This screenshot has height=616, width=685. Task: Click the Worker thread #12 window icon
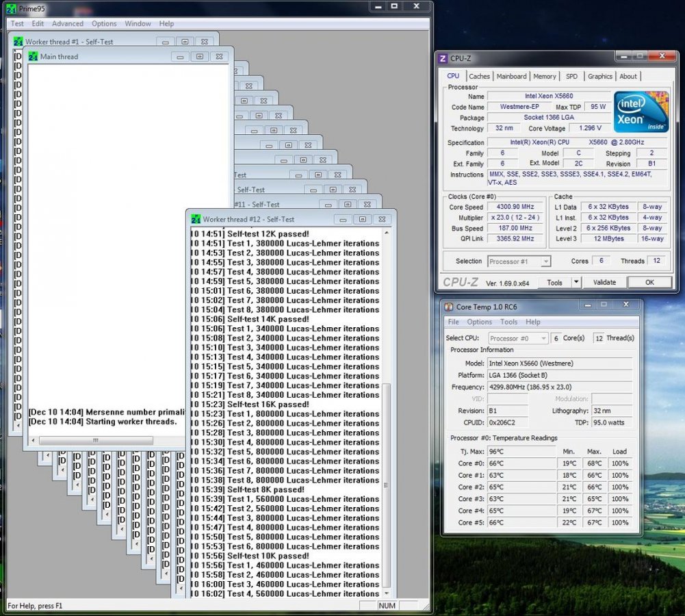tap(195, 219)
